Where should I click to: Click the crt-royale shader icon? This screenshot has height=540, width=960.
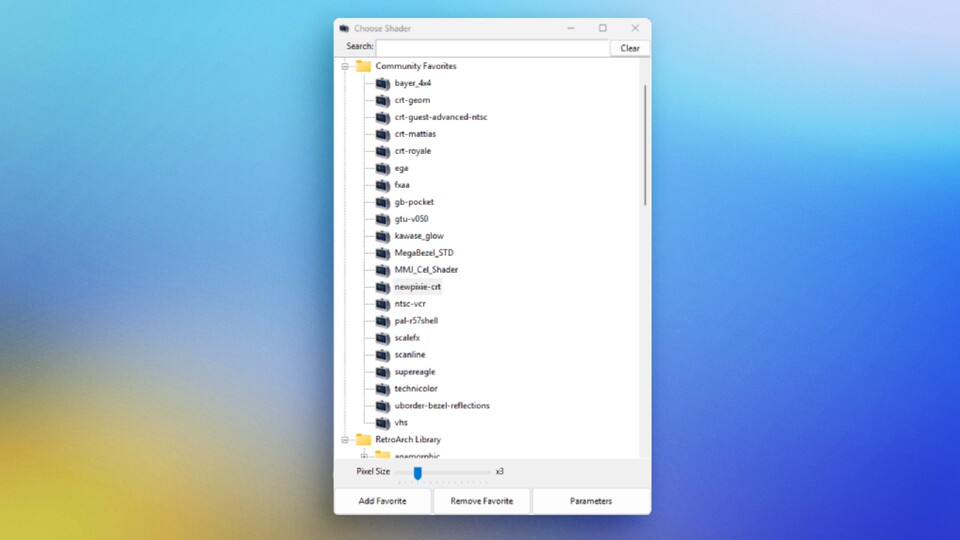pos(383,151)
